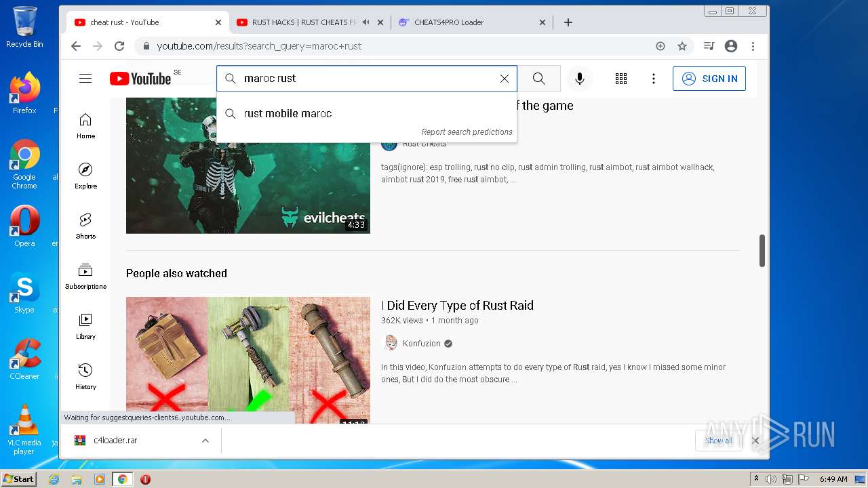Clear the search box with the X icon

pos(505,79)
